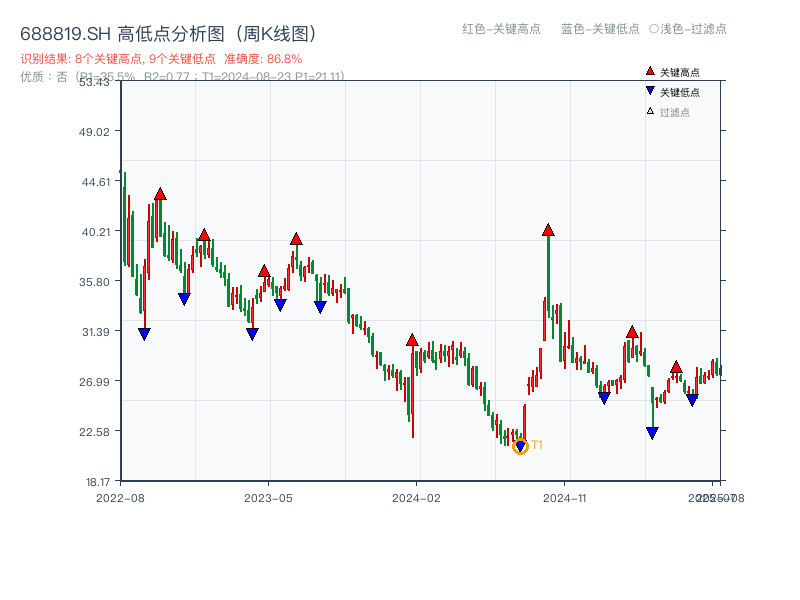Click the red triangle marker near 2024-02

(x=412, y=339)
